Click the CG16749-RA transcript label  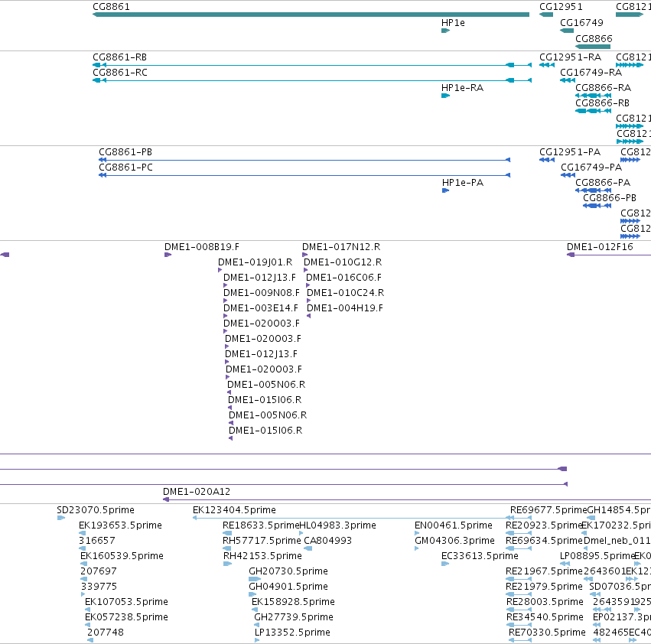click(591, 72)
